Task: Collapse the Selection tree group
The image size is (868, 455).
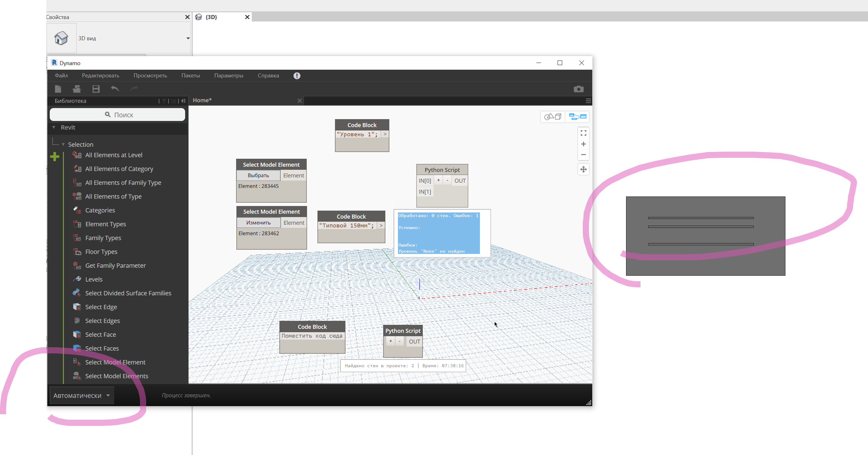Action: (63, 145)
